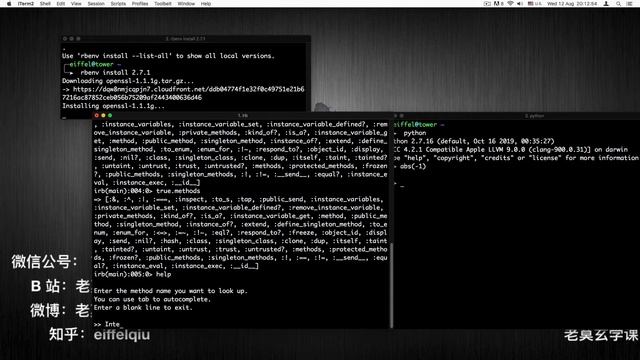
Task: Click 'Installing openssl-1.1.1g...' line
Action: pos(113,106)
